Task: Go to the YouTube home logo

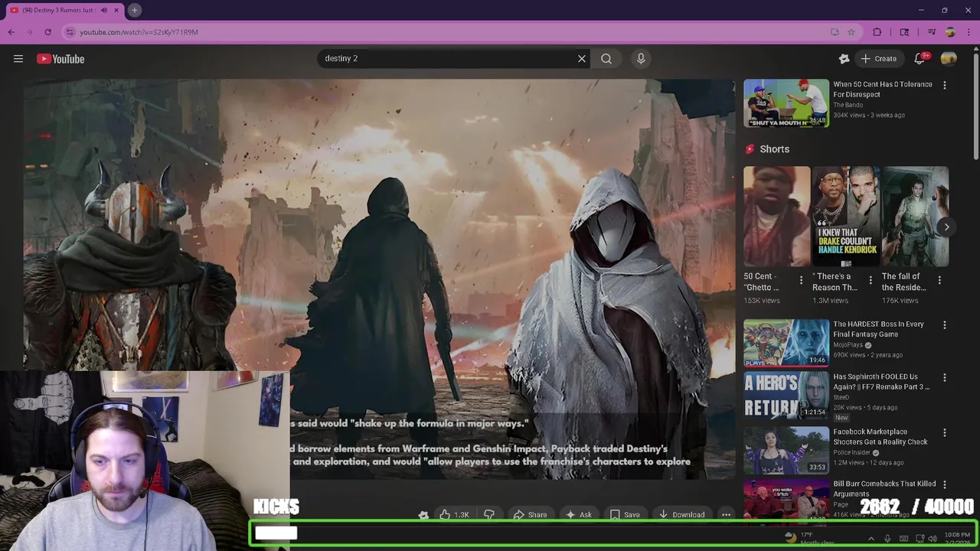Action: click(60, 59)
